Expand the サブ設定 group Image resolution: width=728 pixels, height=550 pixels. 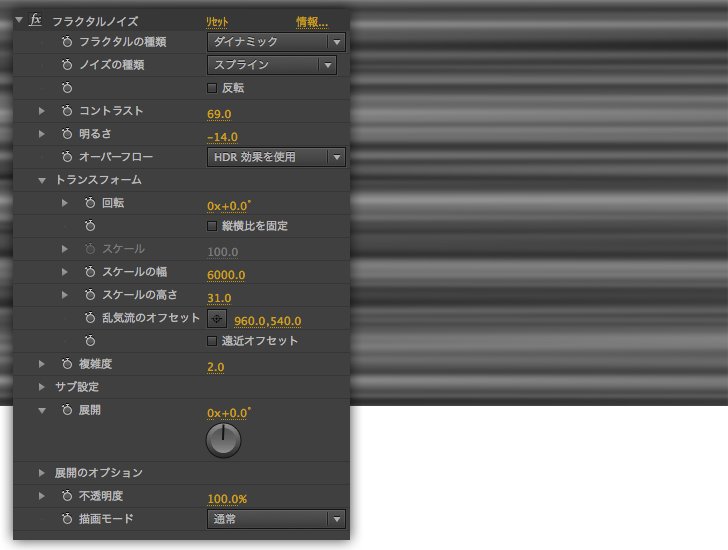(42, 387)
